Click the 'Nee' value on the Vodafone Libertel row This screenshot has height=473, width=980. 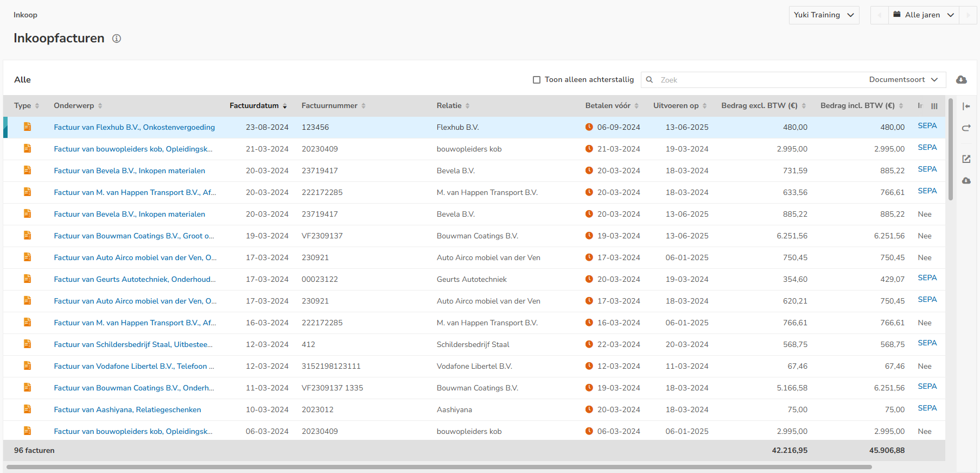[925, 366]
